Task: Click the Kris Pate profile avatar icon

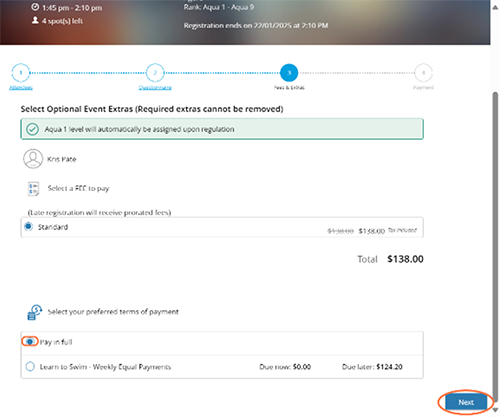Action: [33, 159]
